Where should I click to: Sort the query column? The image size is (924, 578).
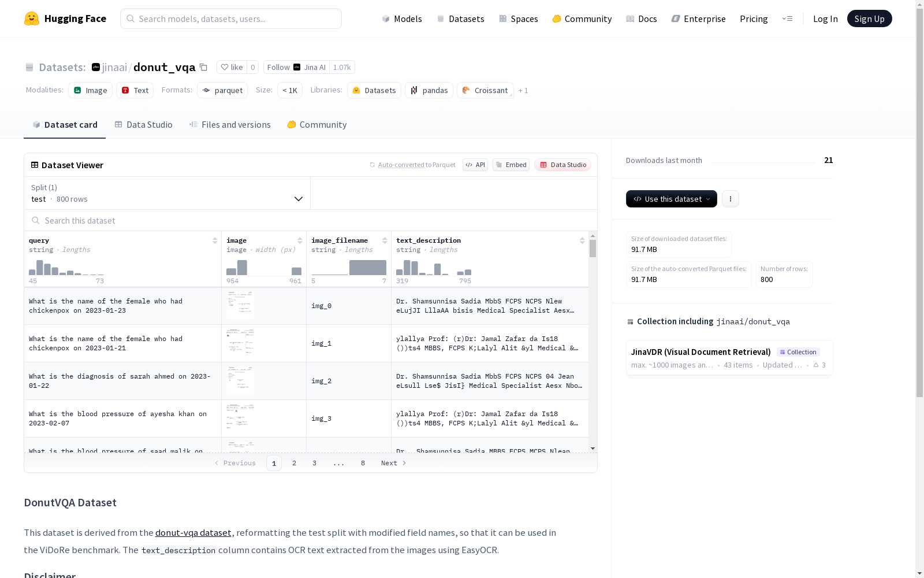tap(215, 240)
